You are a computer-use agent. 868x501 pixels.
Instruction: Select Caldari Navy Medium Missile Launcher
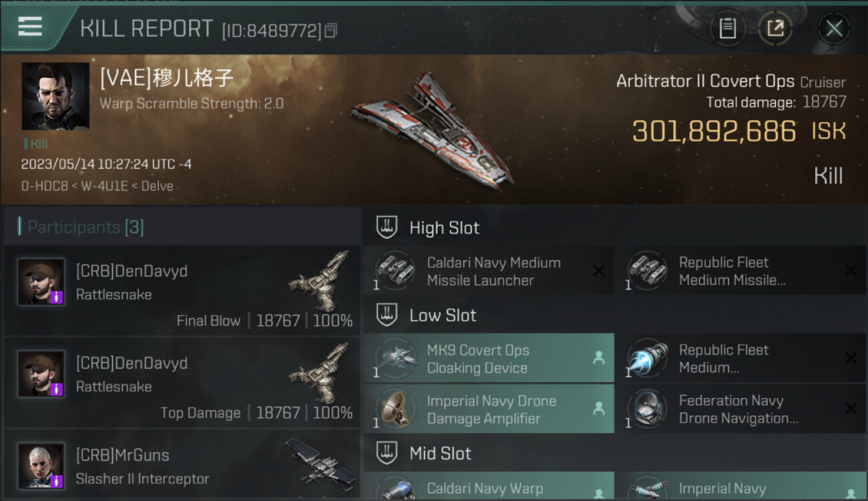488,271
